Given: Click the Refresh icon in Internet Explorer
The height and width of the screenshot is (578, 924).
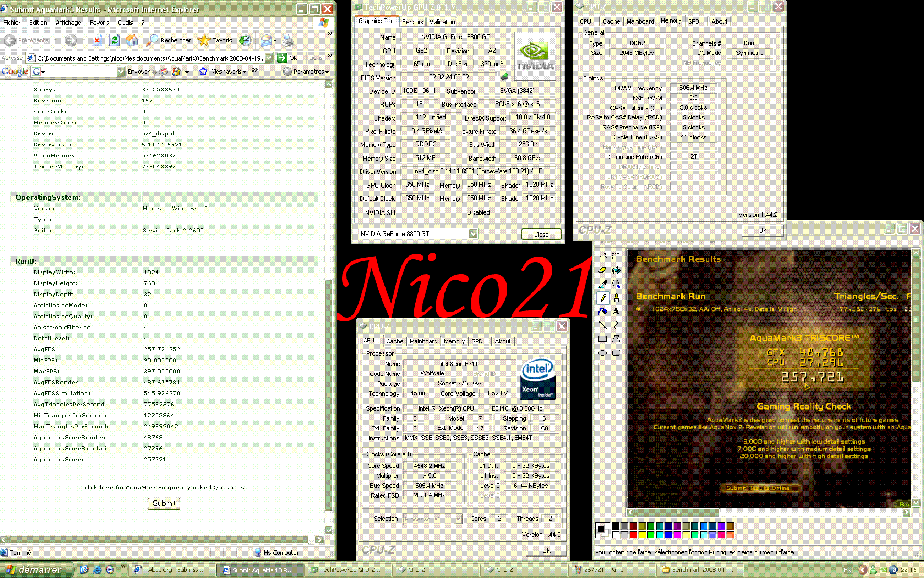Looking at the screenshot, I should point(114,40).
